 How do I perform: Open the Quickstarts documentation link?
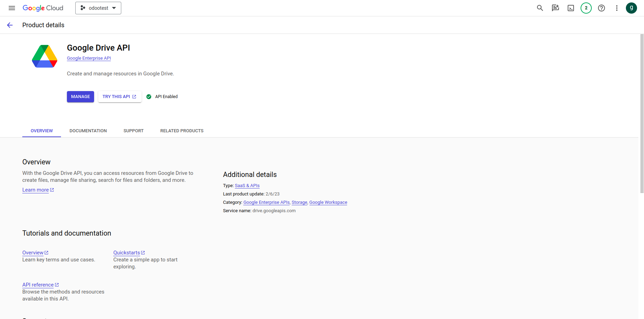point(127,253)
